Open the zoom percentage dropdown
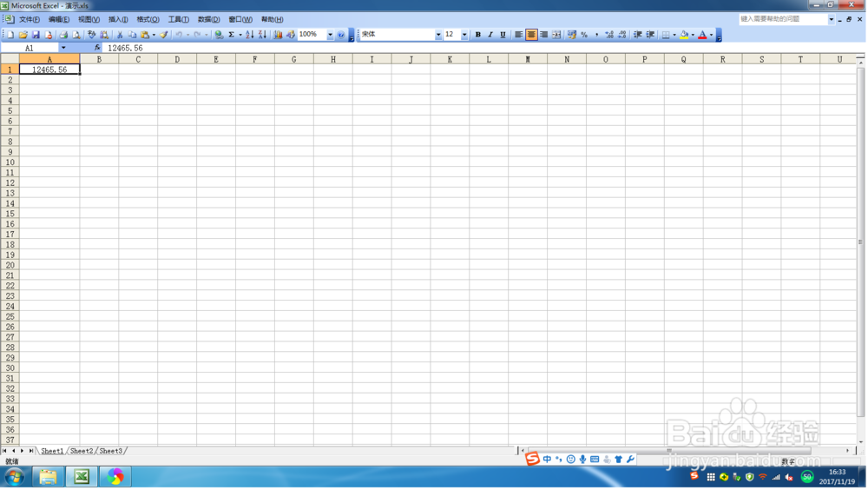The image size is (868, 490). click(x=330, y=35)
